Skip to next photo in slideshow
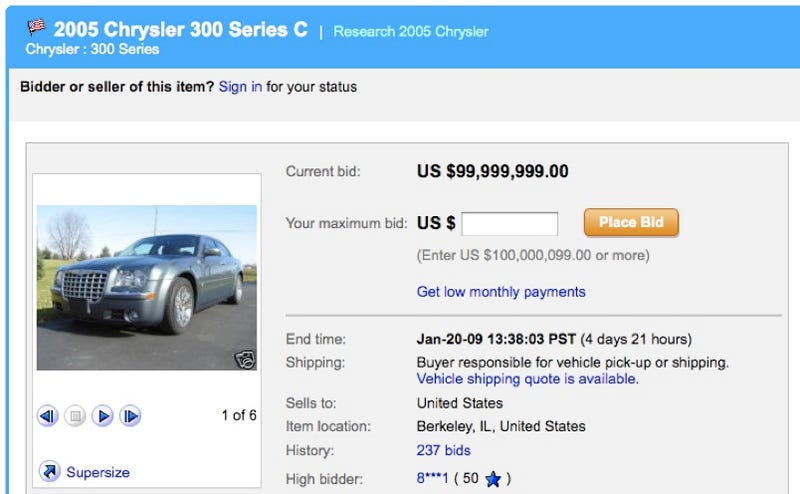This screenshot has width=800, height=494. pyautogui.click(x=130, y=416)
